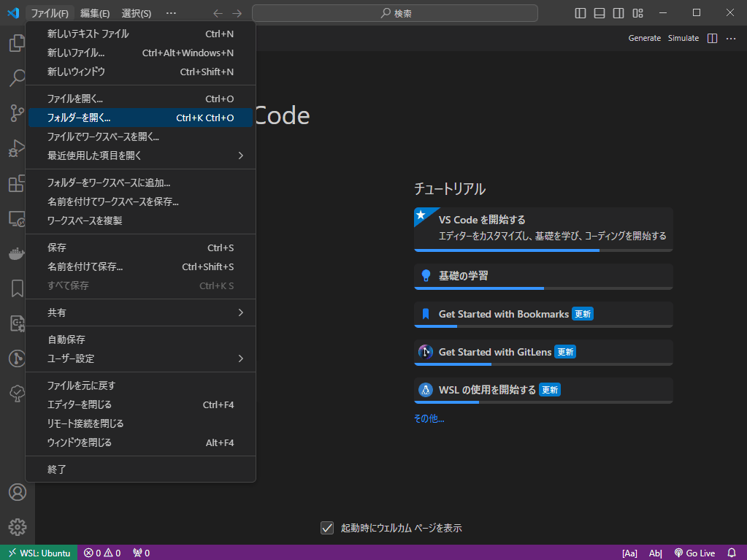Click the Simulate button
The image size is (747, 560).
tap(683, 38)
